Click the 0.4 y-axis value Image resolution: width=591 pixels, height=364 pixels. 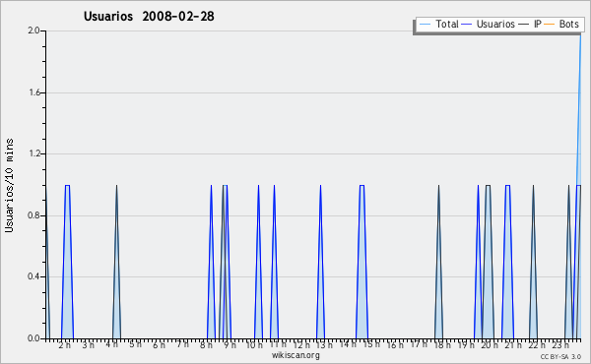(x=33, y=276)
